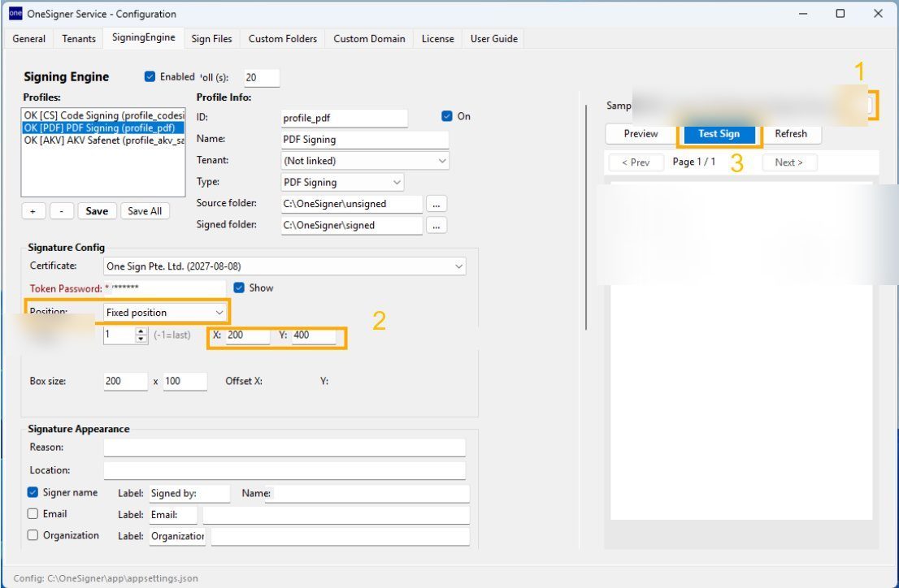This screenshot has width=899, height=588.
Task: Select the AKV Safenet profile in list
Action: tap(104, 141)
